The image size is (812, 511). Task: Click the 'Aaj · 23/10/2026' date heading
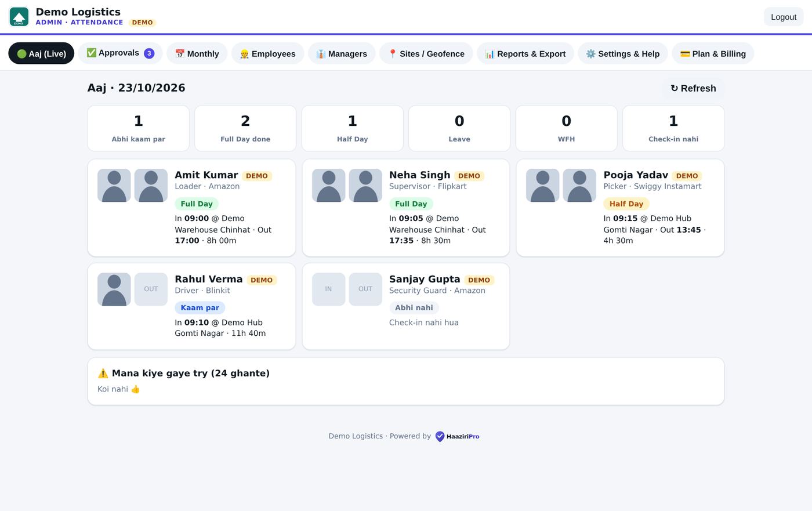click(136, 88)
